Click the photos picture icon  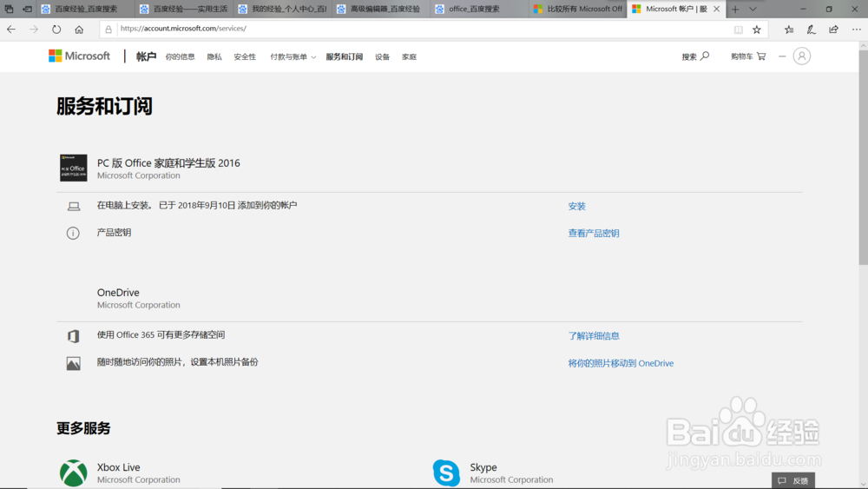point(74,363)
